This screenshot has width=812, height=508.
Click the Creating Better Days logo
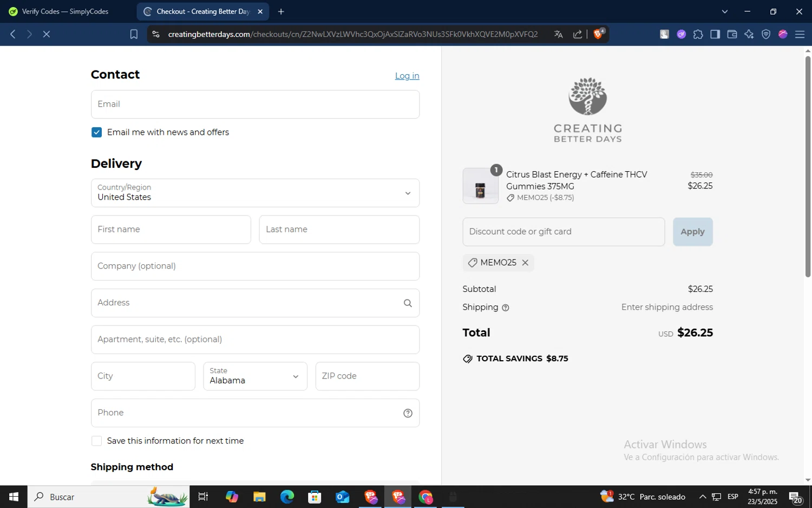[x=588, y=110]
